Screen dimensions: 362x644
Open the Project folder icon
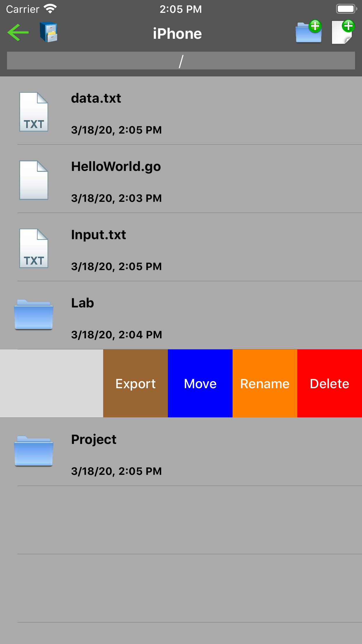[34, 451]
